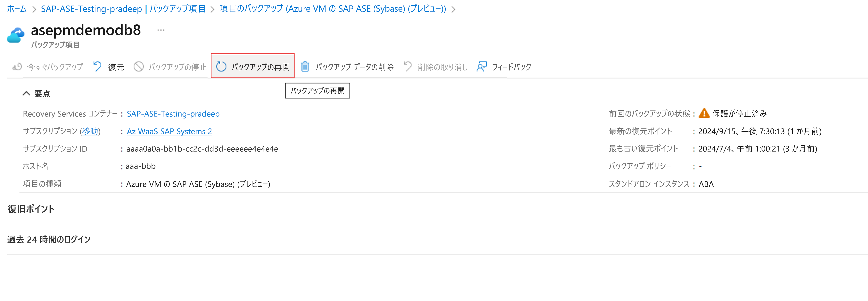Click the Backup Now (今すぐバックアップ) icon
This screenshot has height=301, width=868.
(17, 67)
